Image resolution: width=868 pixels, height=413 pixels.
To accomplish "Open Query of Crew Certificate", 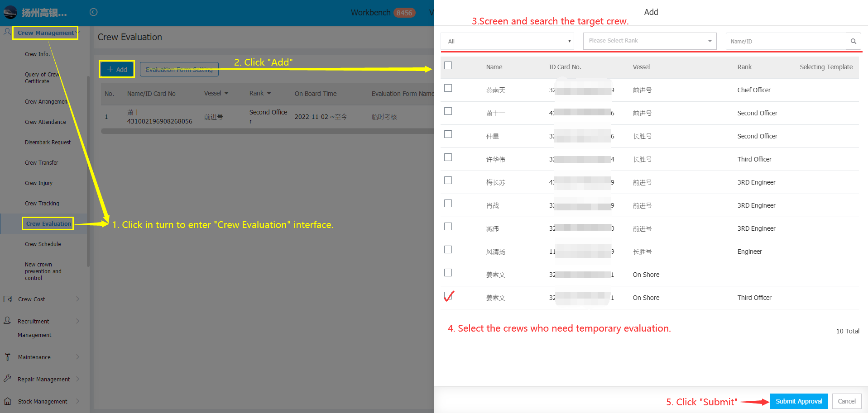I will [42, 78].
